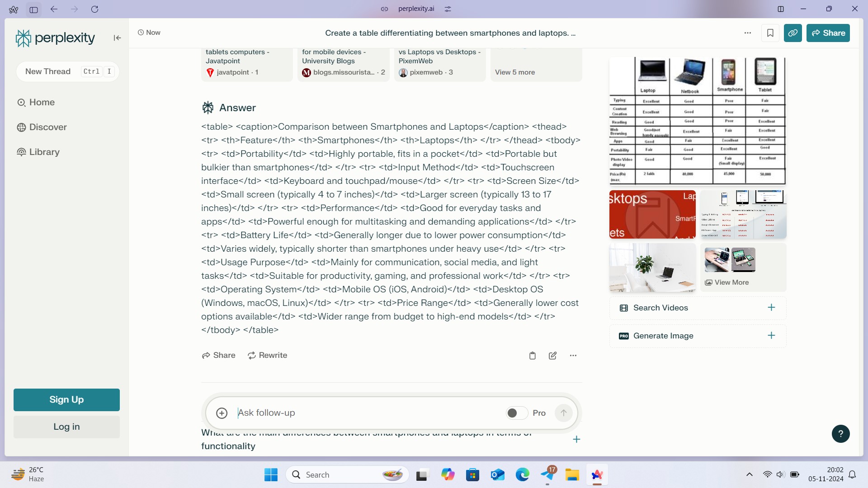Toggle the browser sidebar panel
The height and width of the screenshot is (488, 868).
33,9
